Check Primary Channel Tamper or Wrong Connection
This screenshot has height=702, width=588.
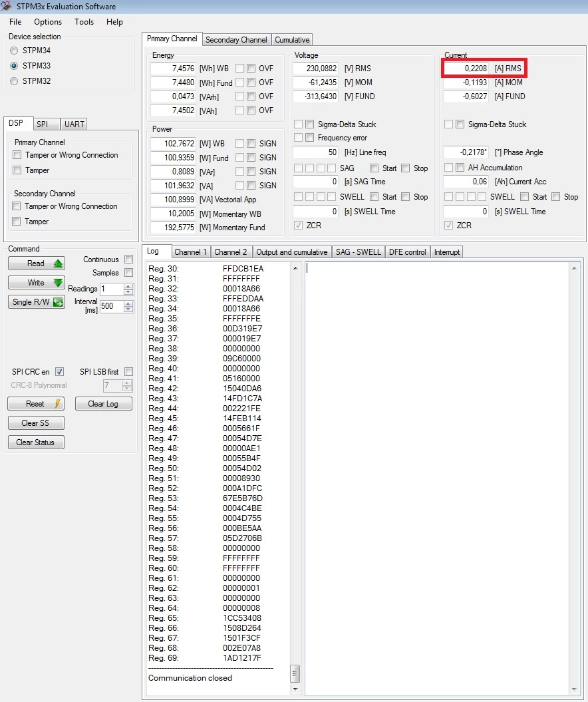pos(17,155)
